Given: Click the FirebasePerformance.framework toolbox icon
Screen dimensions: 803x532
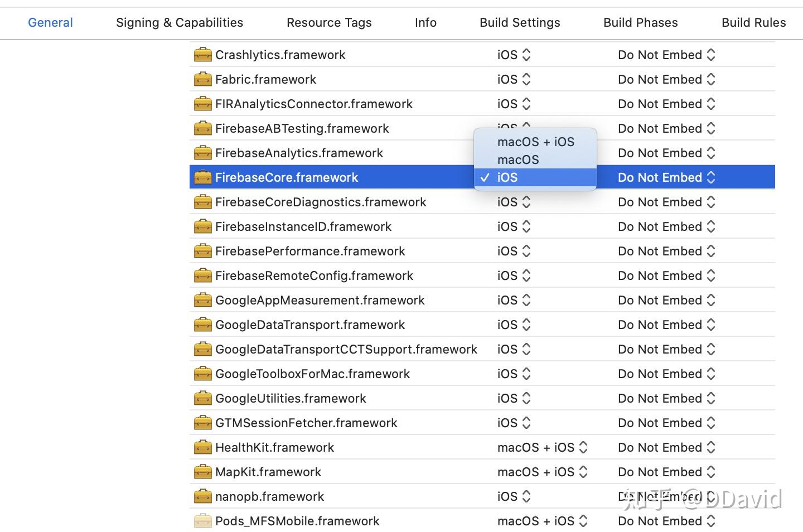Looking at the screenshot, I should point(202,251).
